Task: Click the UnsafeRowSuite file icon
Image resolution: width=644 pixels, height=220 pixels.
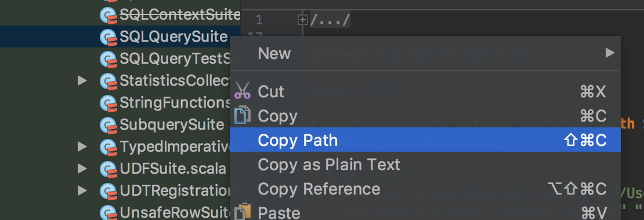Action: 108,212
